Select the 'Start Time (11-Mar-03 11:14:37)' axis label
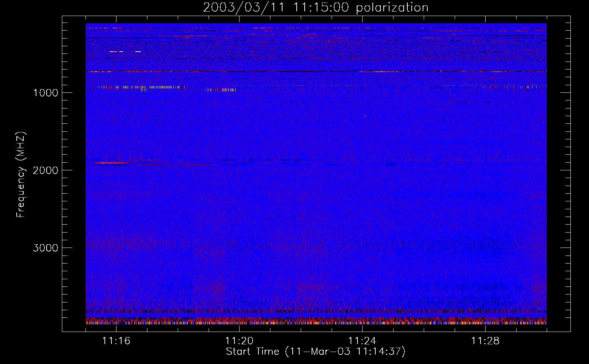This screenshot has height=364, width=589. coord(316,352)
